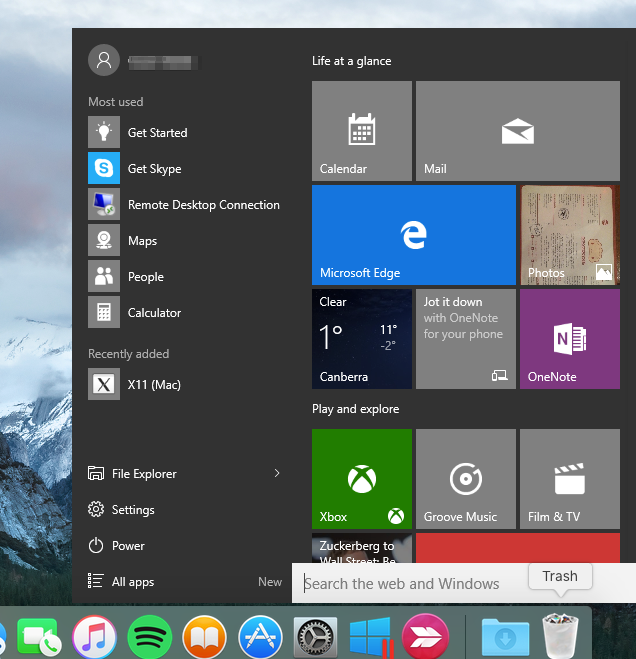The width and height of the screenshot is (636, 659).
Task: Click the FaceTime icon in the Dock
Action: 39,637
